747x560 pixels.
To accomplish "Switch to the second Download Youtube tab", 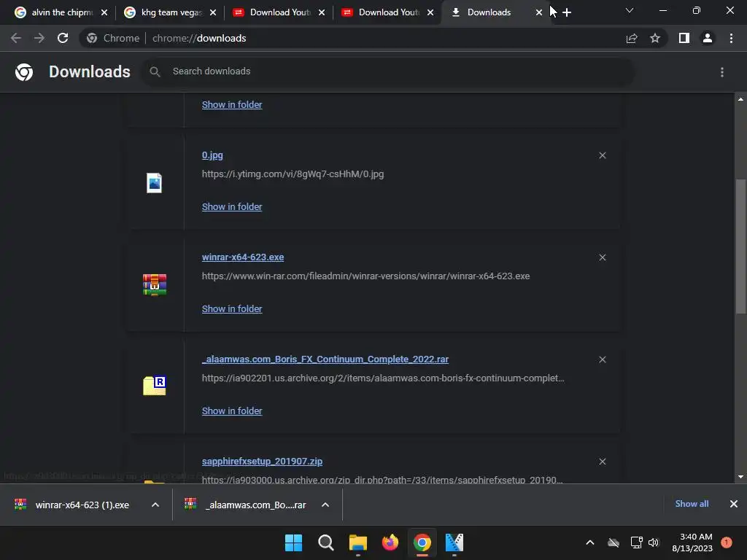I will click(388, 12).
